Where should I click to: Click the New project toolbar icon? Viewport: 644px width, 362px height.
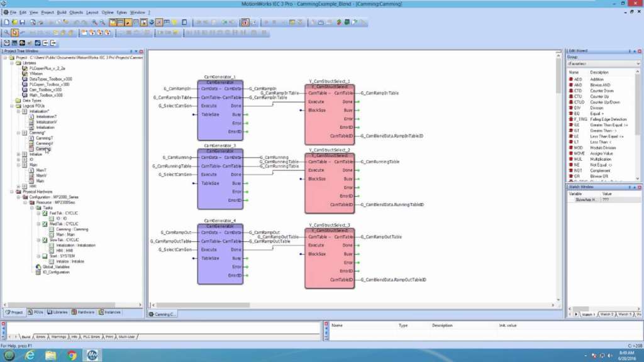6,22
